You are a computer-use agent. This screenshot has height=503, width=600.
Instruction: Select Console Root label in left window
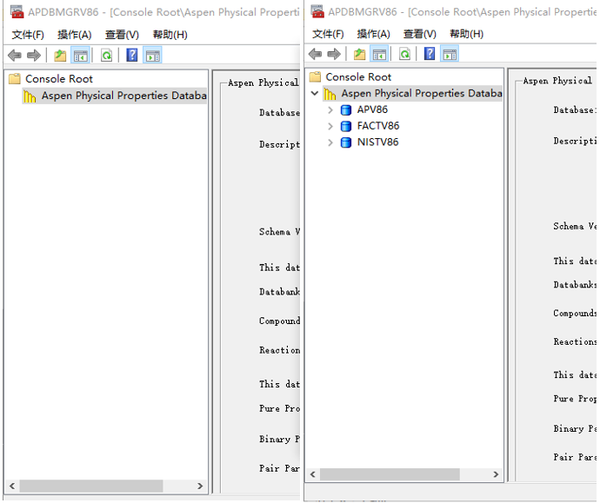[x=59, y=79]
